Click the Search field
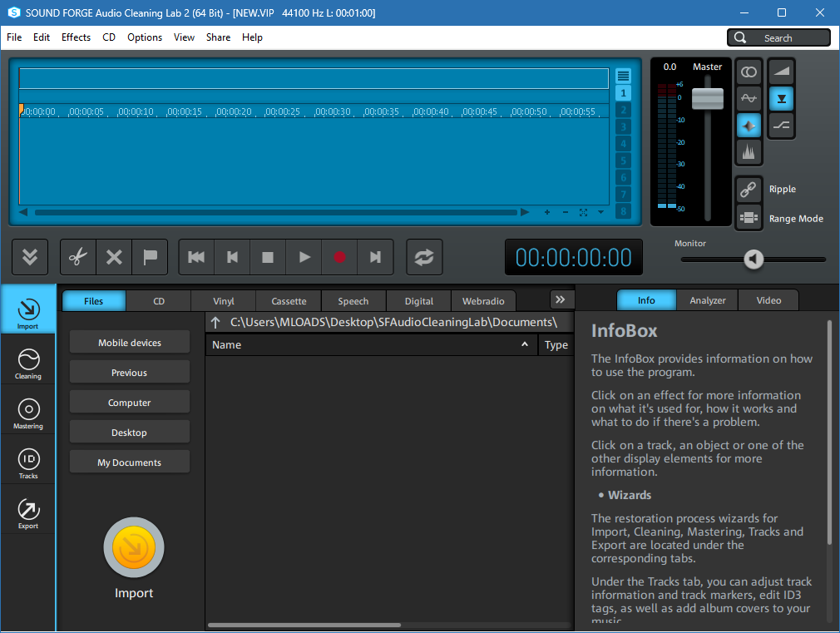 [779, 37]
